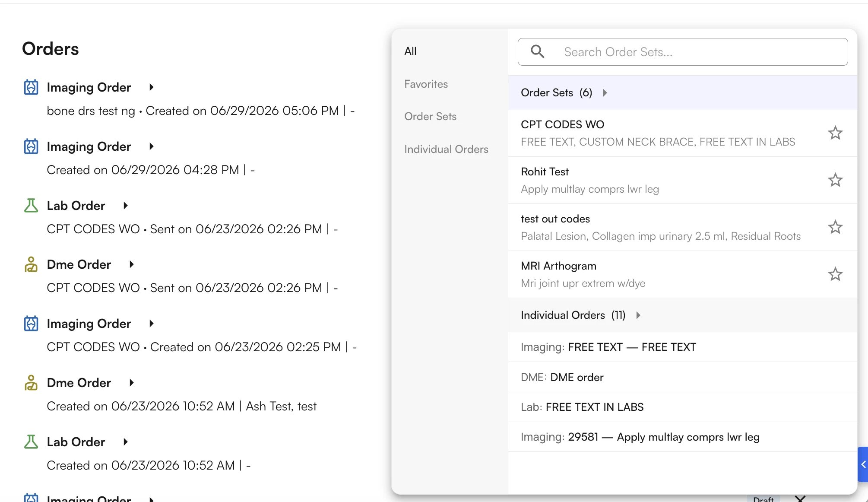Select the All filter tab
The width and height of the screenshot is (868, 502).
(x=411, y=51)
